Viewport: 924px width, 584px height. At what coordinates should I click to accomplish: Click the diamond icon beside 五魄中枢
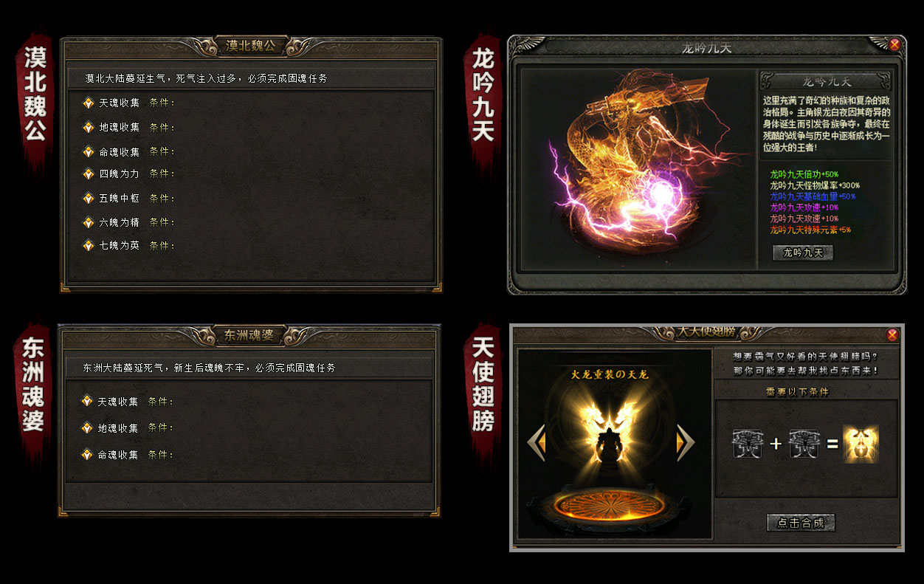(88, 198)
